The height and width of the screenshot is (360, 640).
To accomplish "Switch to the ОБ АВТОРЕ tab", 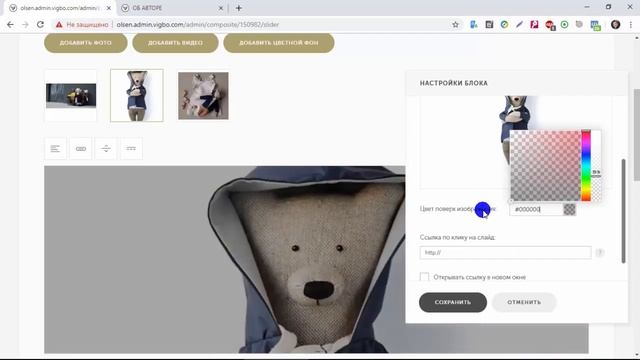I will click(172, 8).
